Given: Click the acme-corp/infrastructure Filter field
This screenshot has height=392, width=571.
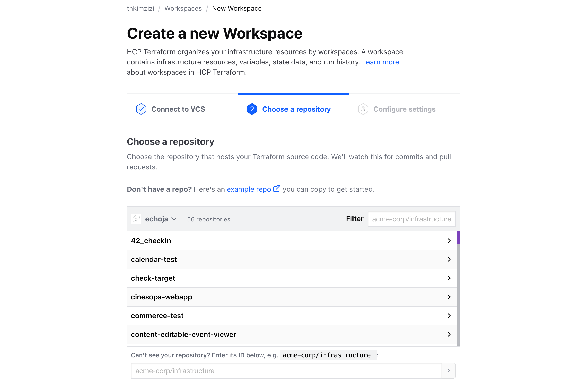Looking at the screenshot, I should (x=411, y=219).
